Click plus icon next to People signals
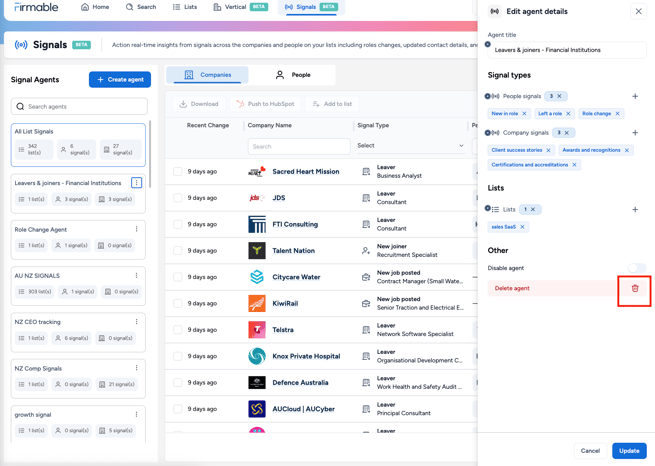Viewport: 655px width, 466px height. 635,97
